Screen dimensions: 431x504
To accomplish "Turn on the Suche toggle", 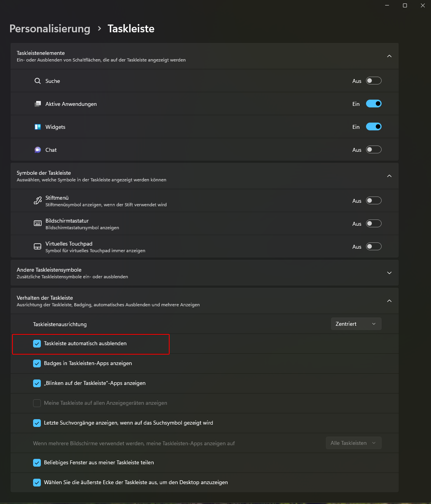I will tap(373, 81).
